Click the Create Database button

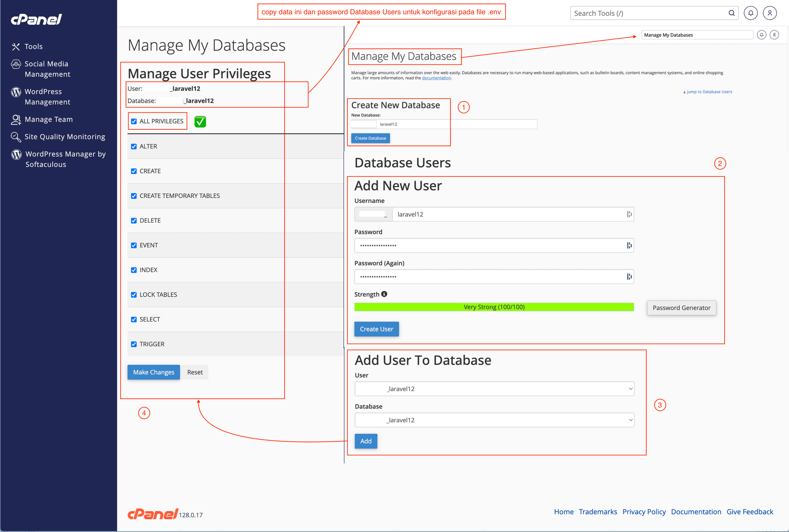[x=370, y=138]
